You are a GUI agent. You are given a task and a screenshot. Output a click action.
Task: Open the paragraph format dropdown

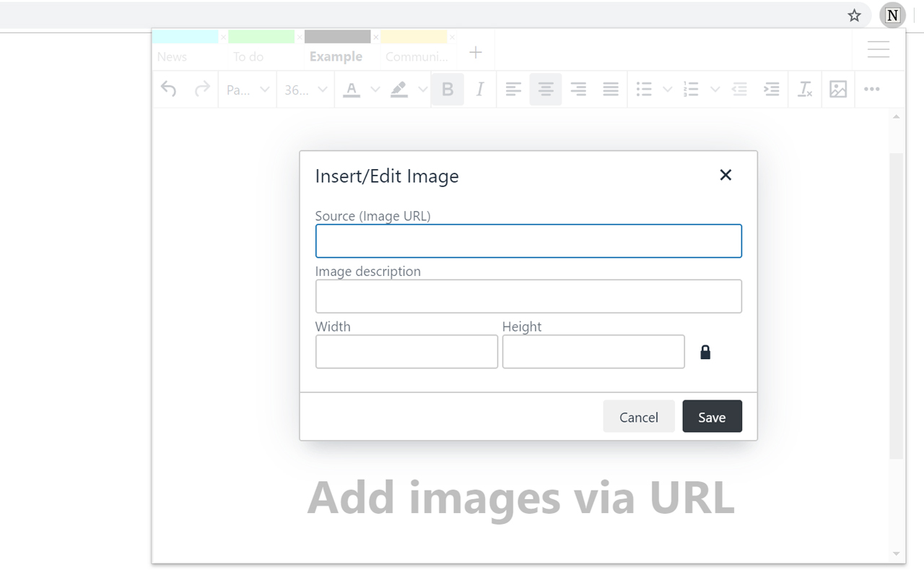pos(248,90)
